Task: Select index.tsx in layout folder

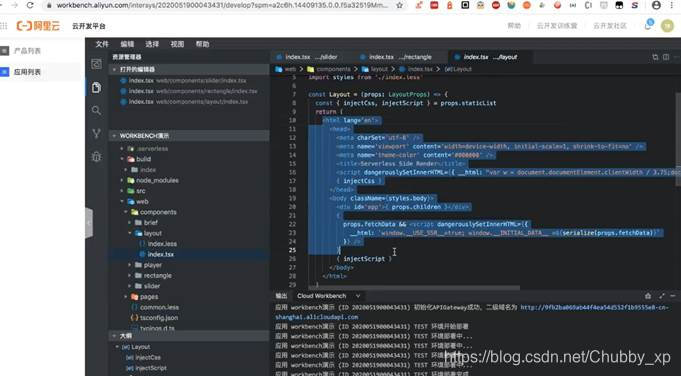Action: [x=160, y=254]
